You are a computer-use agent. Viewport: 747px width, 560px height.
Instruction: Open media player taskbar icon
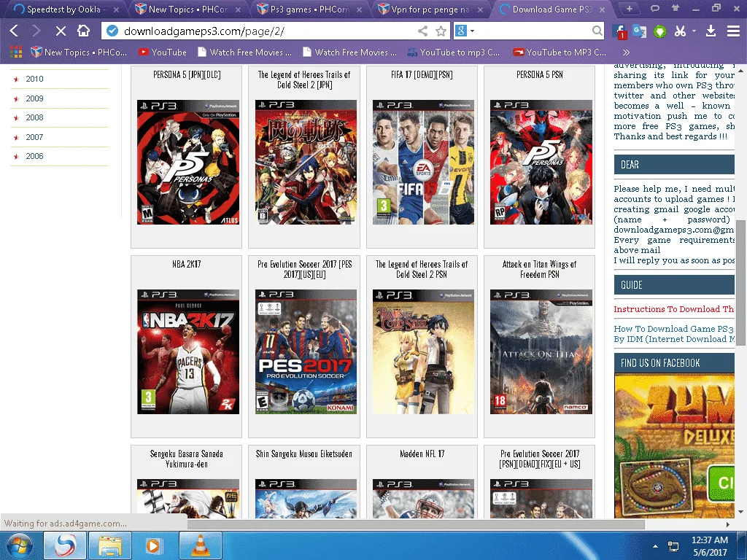[153, 545]
